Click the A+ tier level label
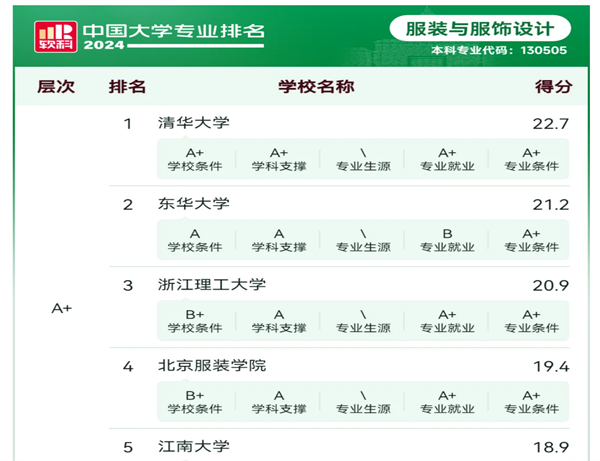 tap(62, 308)
